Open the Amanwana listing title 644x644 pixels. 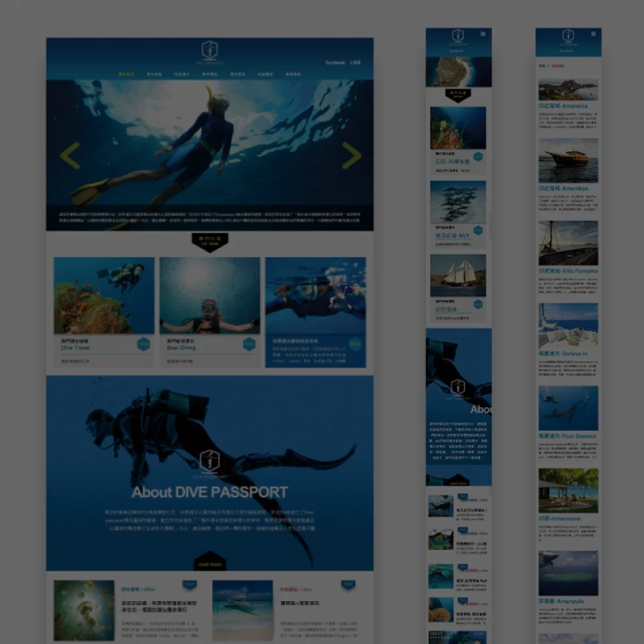[x=559, y=519]
